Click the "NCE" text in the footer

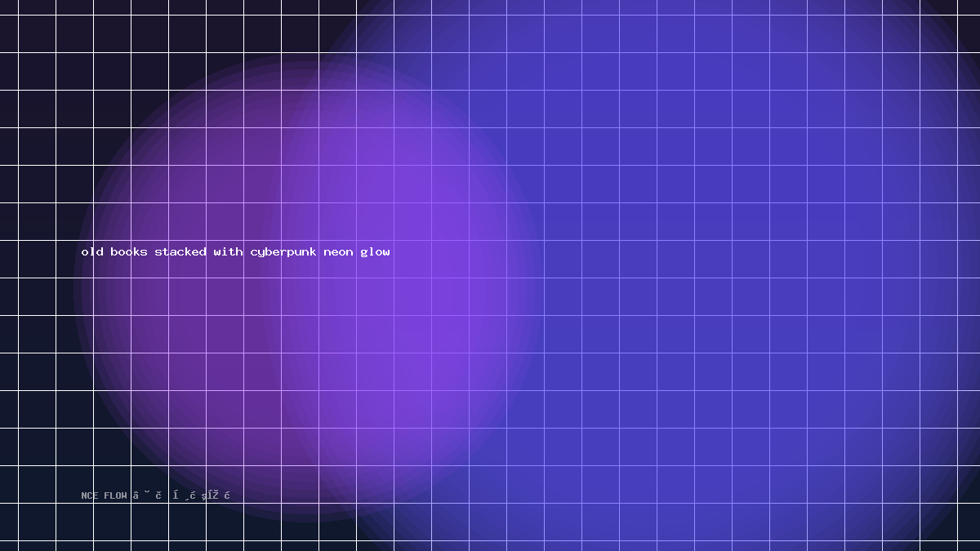click(x=90, y=495)
